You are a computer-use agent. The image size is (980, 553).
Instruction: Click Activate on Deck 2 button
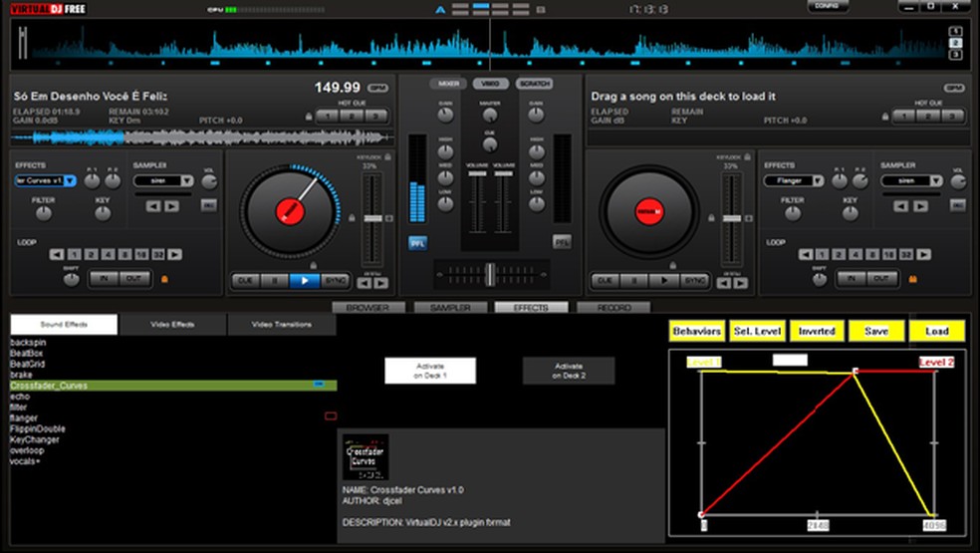click(569, 371)
